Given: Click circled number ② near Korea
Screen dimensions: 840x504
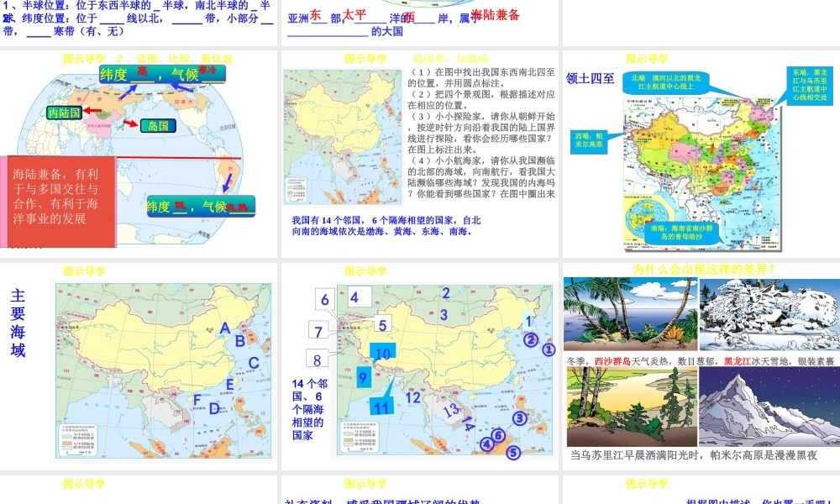Looking at the screenshot, I should click(530, 339).
